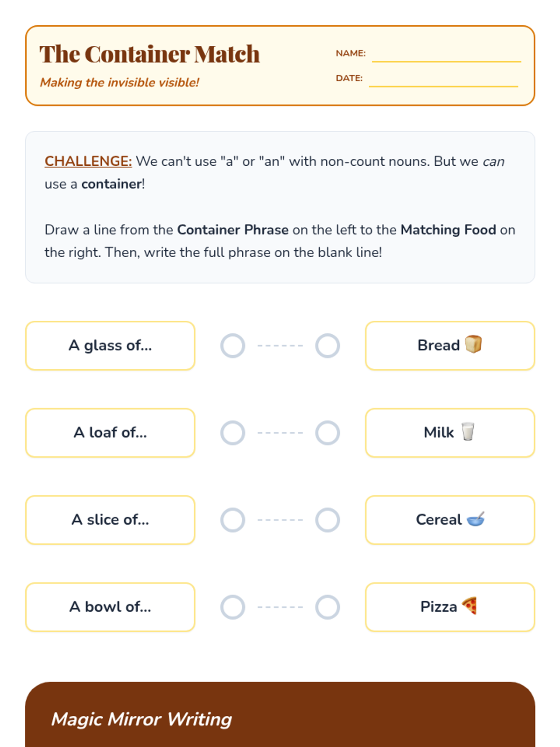
Task: Click the "A glass of..." phrase card
Action: [110, 346]
